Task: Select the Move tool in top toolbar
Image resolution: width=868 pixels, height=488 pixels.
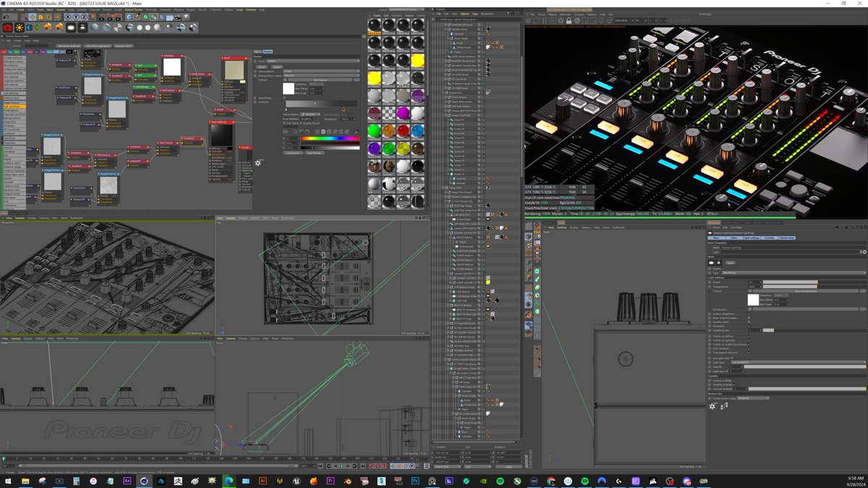Action: point(33,17)
